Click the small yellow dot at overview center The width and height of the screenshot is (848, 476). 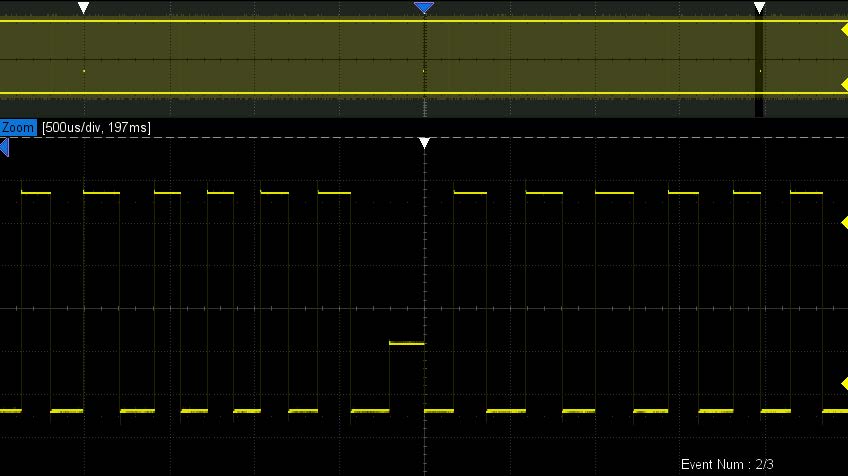coord(424,71)
